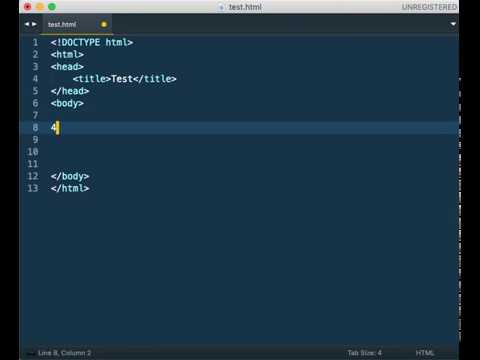Click the opening <html> tag on line 2
The width and height of the screenshot is (480, 360).
(x=67, y=54)
